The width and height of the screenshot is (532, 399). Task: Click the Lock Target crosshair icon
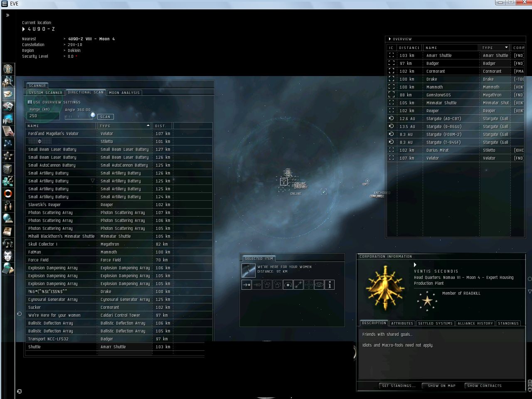click(309, 285)
